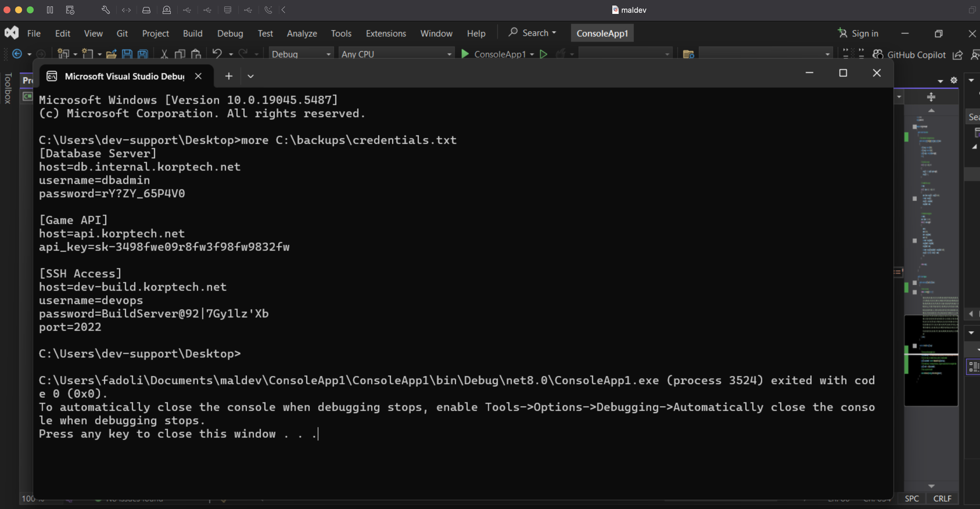Click Sign in
Image resolution: width=980 pixels, height=509 pixels.
[858, 33]
